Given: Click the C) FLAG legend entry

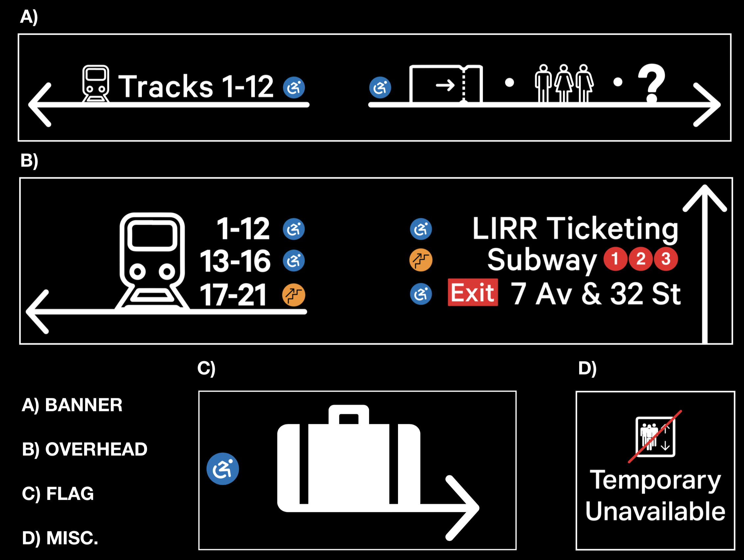Looking at the screenshot, I should pyautogui.click(x=58, y=494).
